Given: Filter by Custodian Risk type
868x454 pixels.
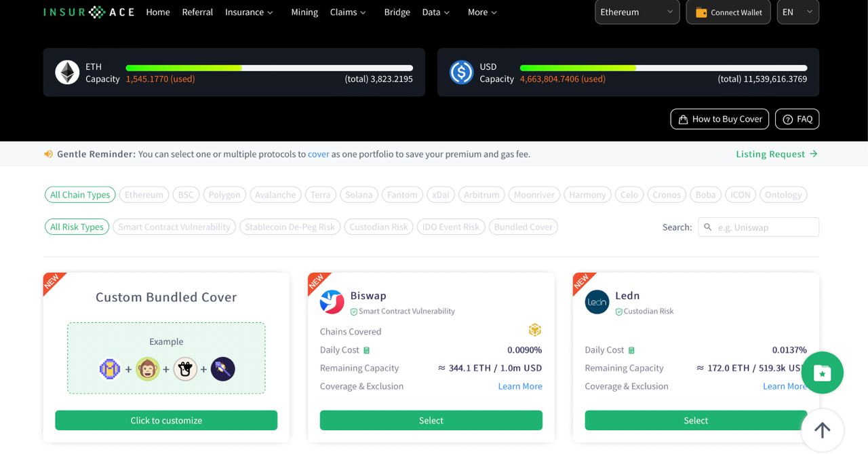Looking at the screenshot, I should tap(378, 227).
